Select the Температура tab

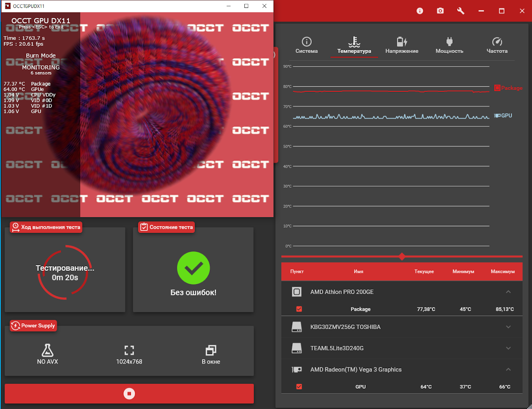pyautogui.click(x=354, y=45)
